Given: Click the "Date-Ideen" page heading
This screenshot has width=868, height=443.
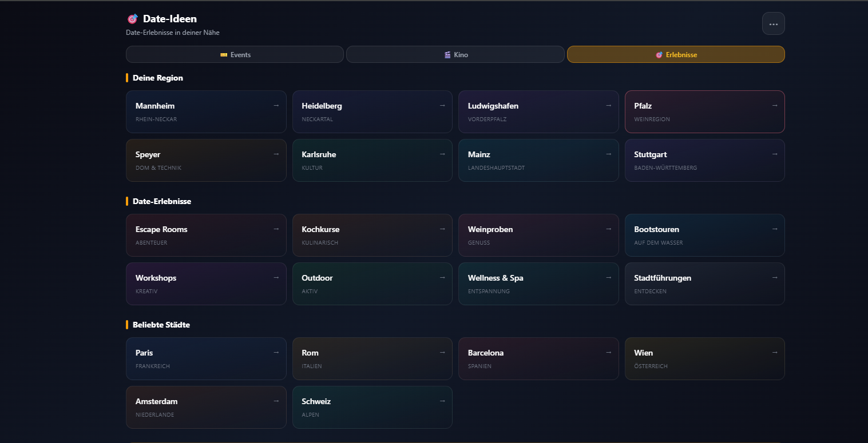Looking at the screenshot, I should (170, 19).
